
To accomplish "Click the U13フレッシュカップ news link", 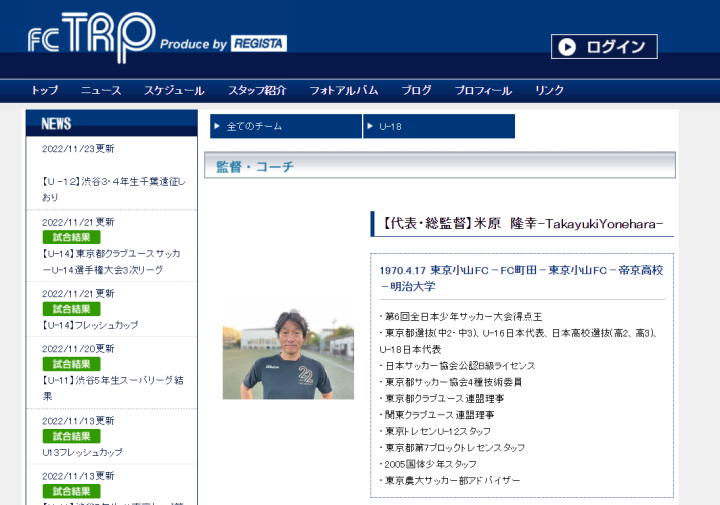I will click(x=83, y=452).
